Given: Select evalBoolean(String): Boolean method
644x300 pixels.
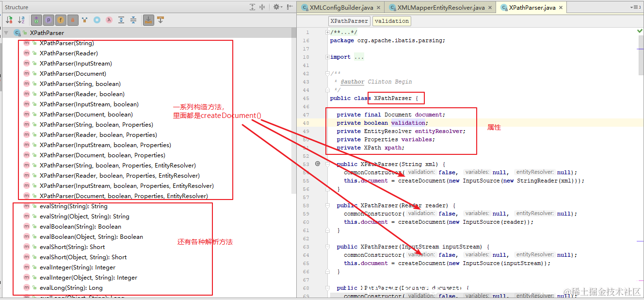Looking at the screenshot, I should tap(80, 227).
